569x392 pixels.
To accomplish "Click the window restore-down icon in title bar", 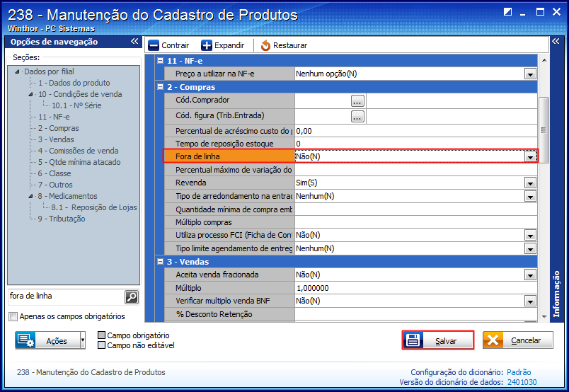I will click(x=507, y=12).
